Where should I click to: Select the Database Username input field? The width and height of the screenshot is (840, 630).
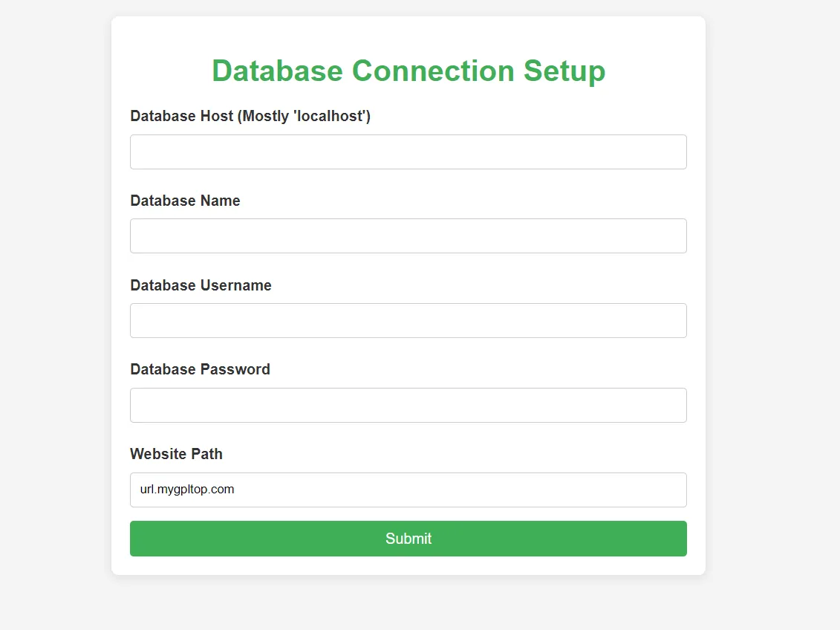408,320
